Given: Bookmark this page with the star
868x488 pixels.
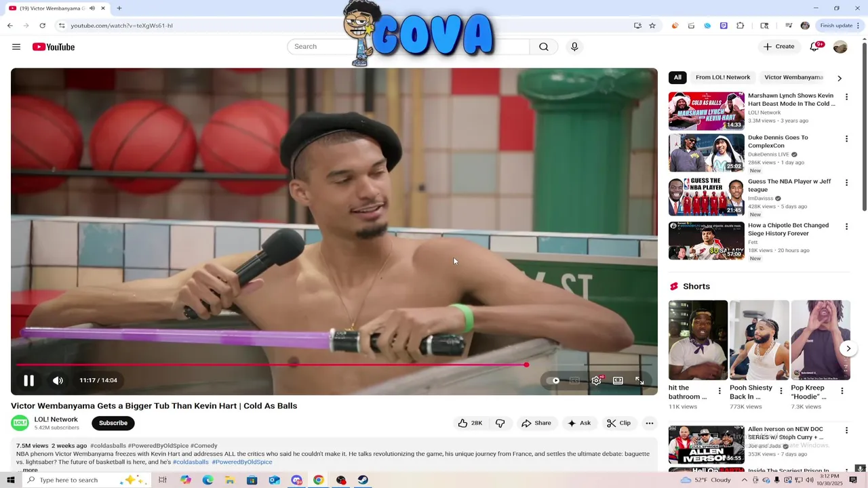Looking at the screenshot, I should [652, 26].
